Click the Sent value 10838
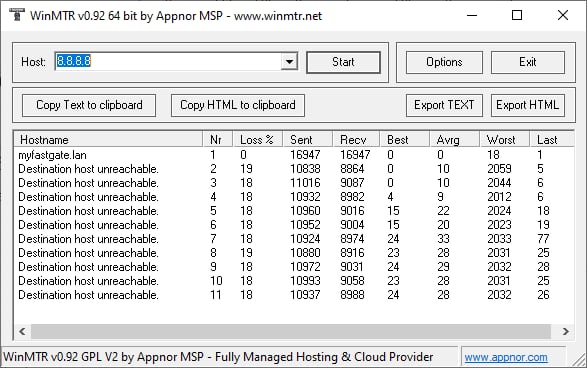The image size is (587, 368). 305,169
